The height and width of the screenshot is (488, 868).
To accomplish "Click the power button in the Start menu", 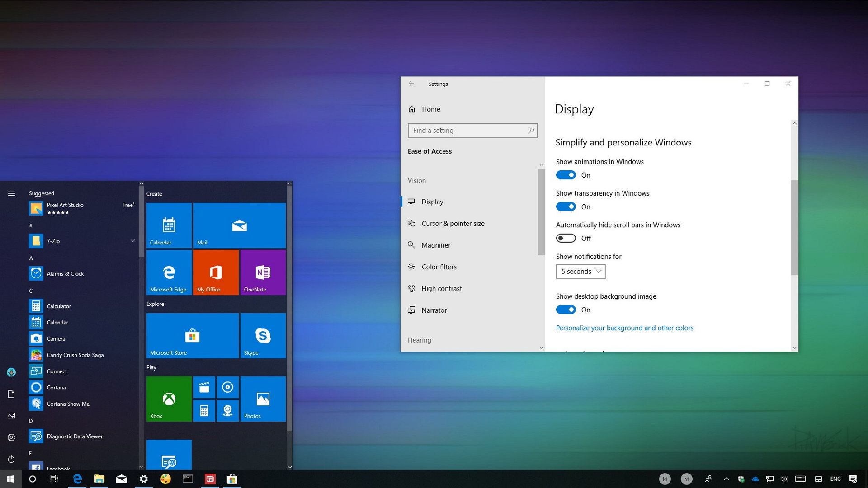I will click(x=11, y=460).
